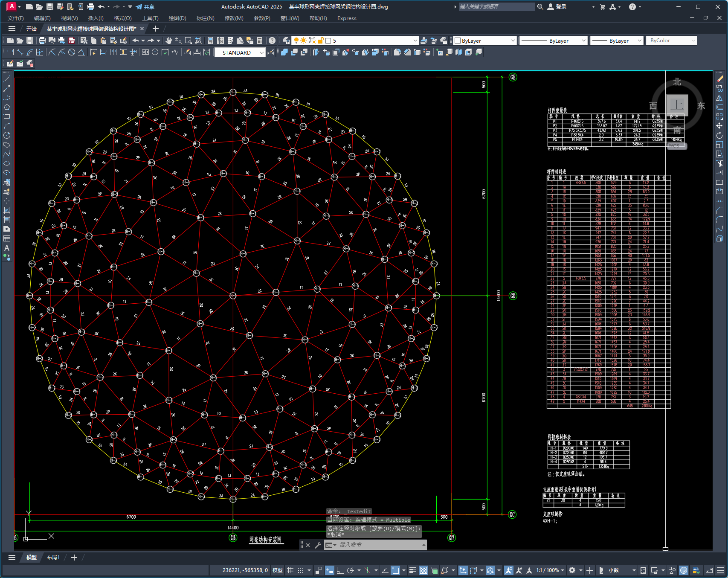Screen dimensions: 728x578
Task: Toggle transparency display in status bar
Action: (423, 570)
